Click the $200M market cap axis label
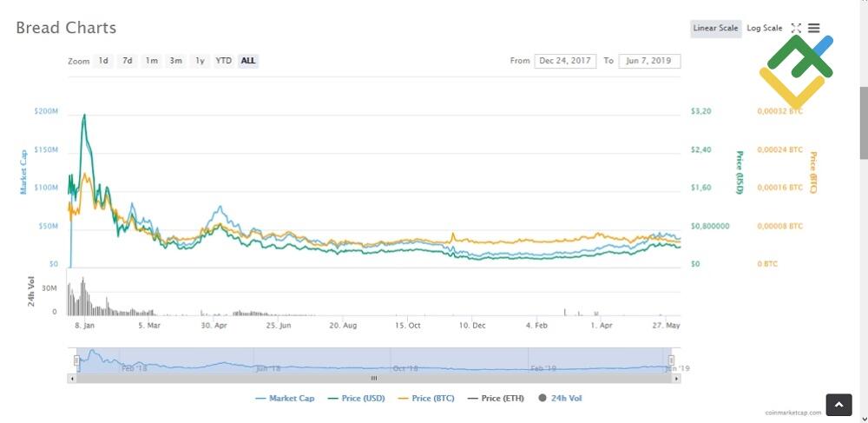 tap(46, 111)
